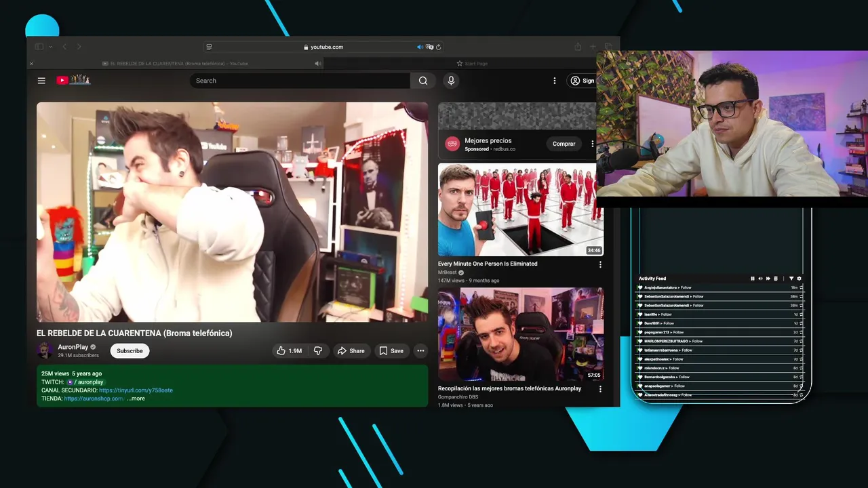Expand the description with ...more
Image resolution: width=868 pixels, height=488 pixels.
136,399
